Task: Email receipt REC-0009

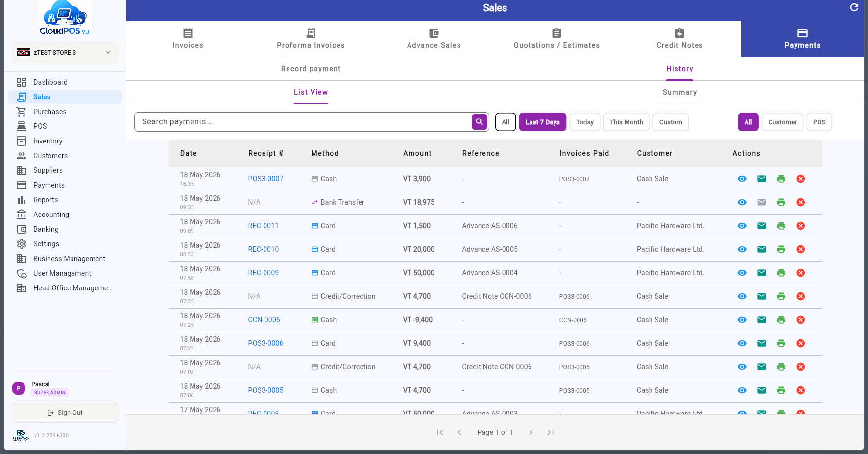Action: [x=762, y=273]
